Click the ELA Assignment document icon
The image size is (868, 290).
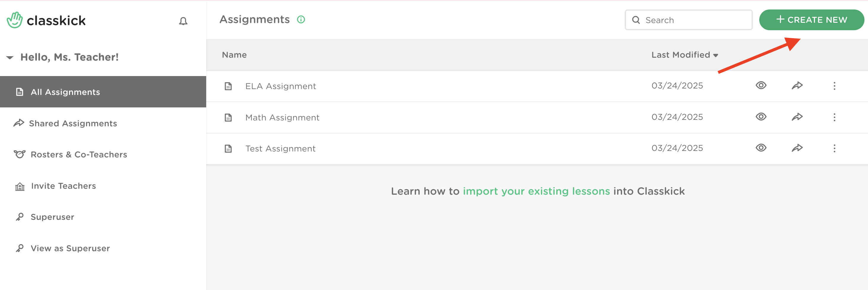pyautogui.click(x=228, y=86)
